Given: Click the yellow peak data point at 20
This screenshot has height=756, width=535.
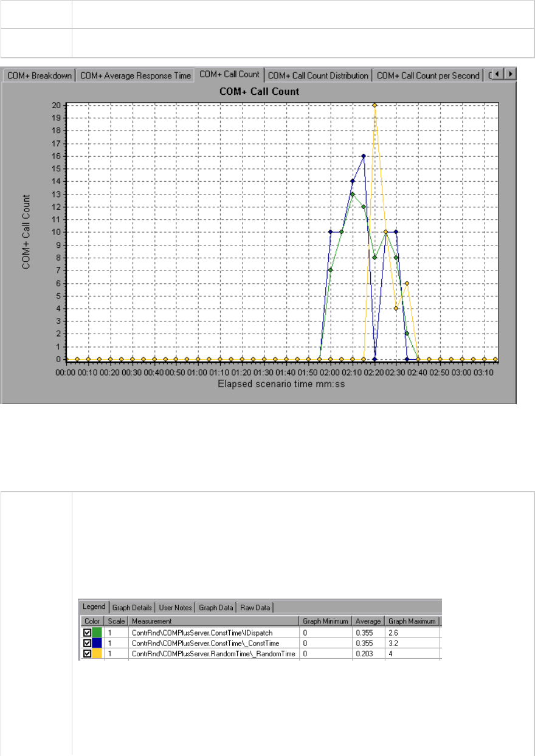Looking at the screenshot, I should tap(374, 105).
